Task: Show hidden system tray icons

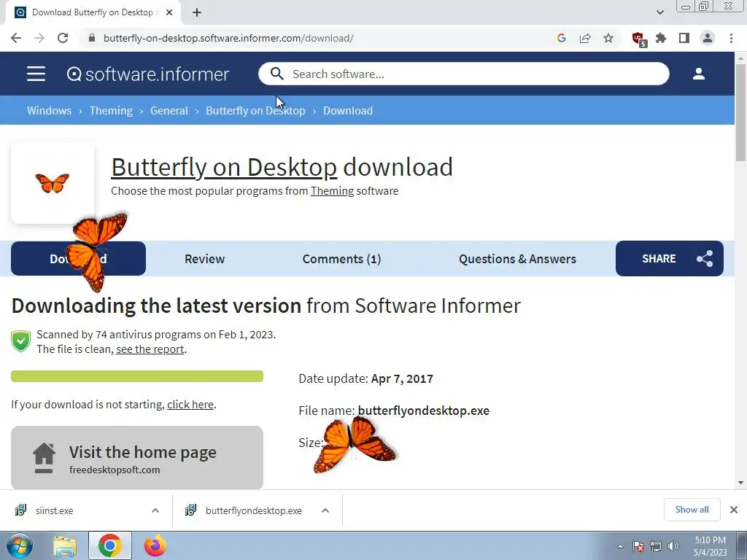Action: click(620, 546)
